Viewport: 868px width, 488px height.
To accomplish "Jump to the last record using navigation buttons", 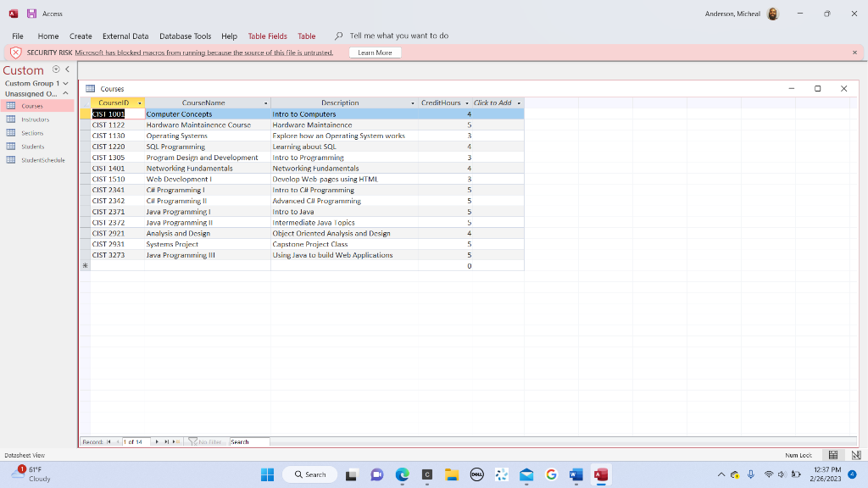I will pyautogui.click(x=165, y=441).
